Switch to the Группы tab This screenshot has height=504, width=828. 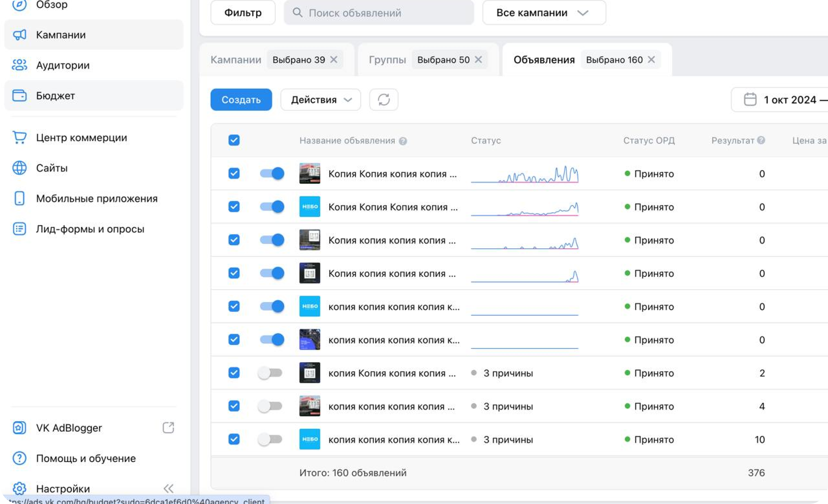pyautogui.click(x=387, y=60)
